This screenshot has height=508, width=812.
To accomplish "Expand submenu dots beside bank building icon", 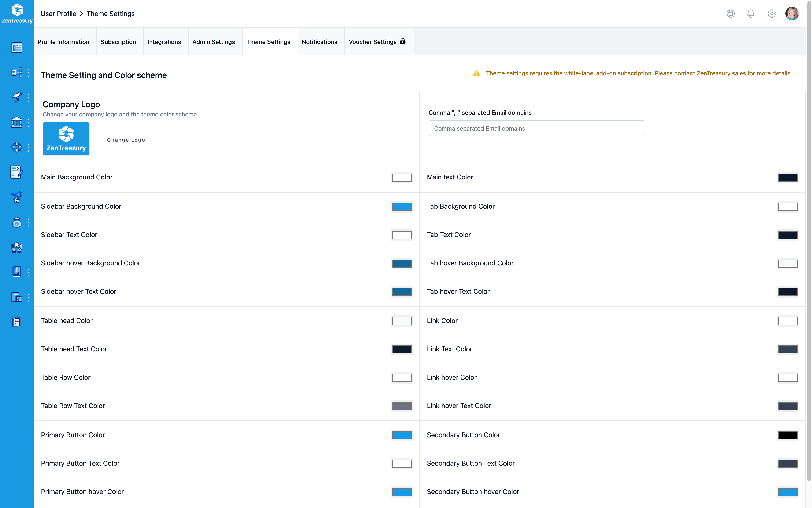I will click(29, 123).
